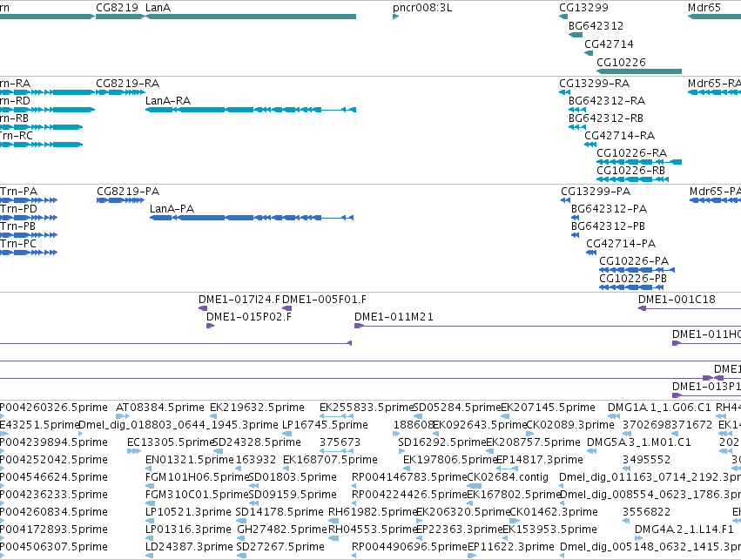The width and height of the screenshot is (741, 560).
Task: Open the CG42714-RA transcript label
Action: (620, 136)
